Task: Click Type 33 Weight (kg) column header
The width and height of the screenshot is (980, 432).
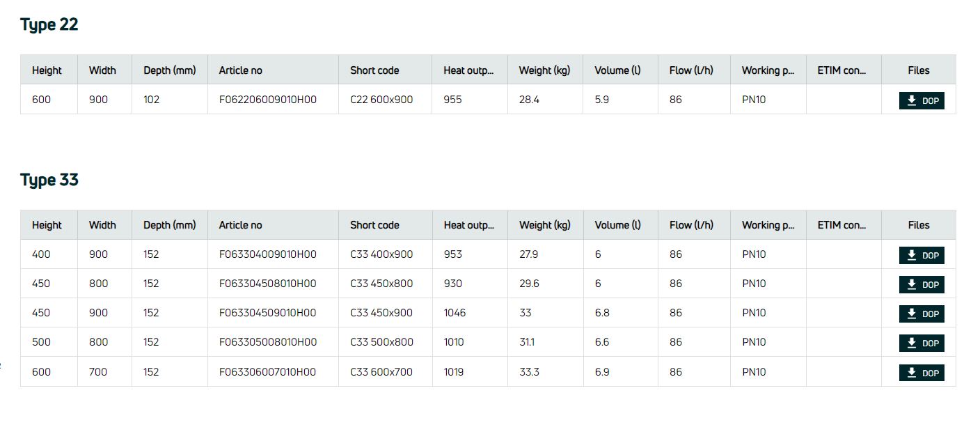Action: pos(544,225)
